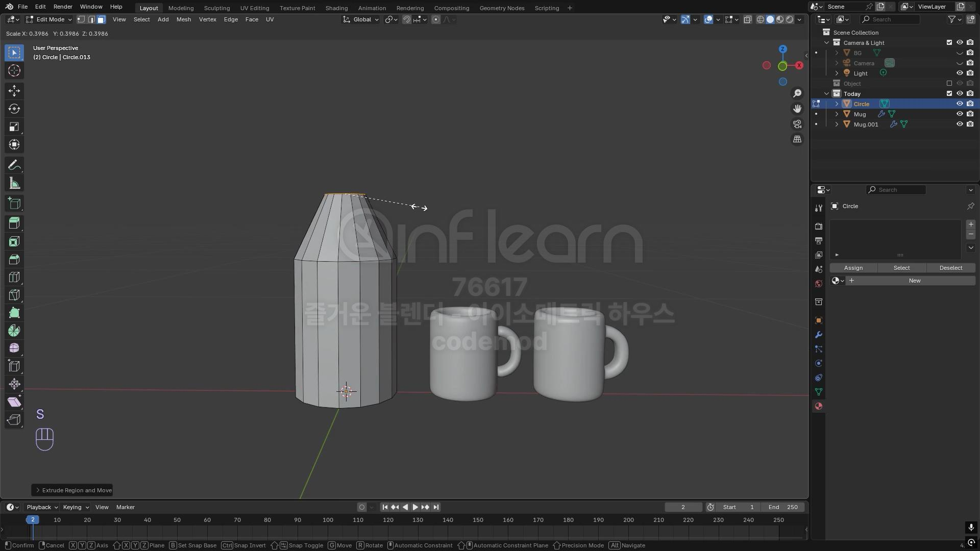Image resolution: width=980 pixels, height=551 pixels.
Task: Hide Mug.001 object with eye icon
Action: pos(960,124)
